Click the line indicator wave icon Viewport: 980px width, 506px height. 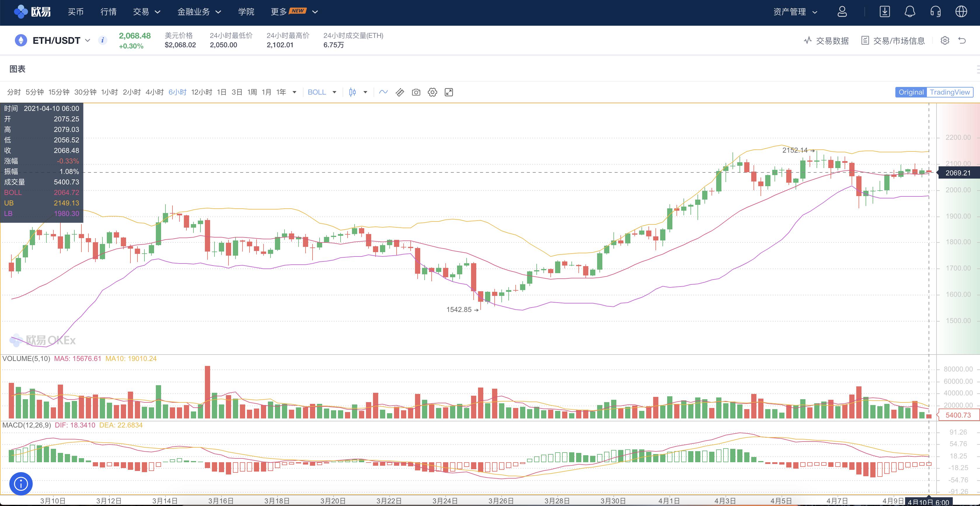coord(383,92)
